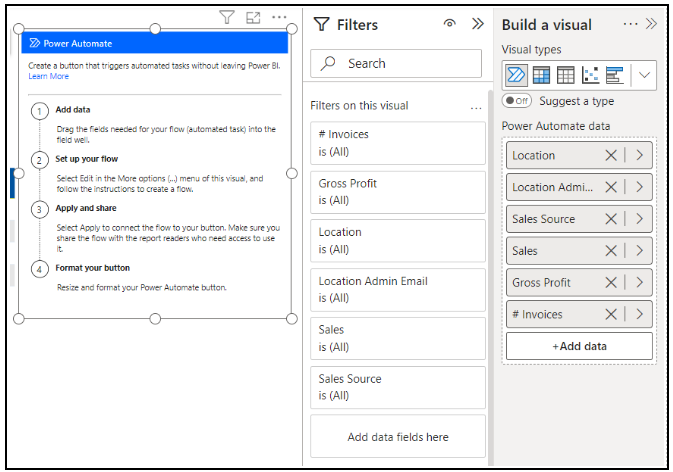673x472 pixels.
Task: Expand the # Invoices field chevron
Action: [x=640, y=314]
